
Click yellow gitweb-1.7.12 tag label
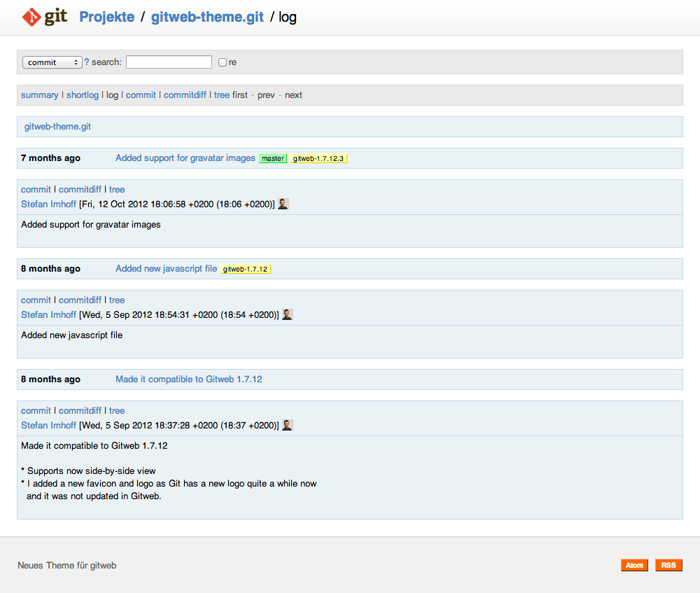click(x=245, y=269)
